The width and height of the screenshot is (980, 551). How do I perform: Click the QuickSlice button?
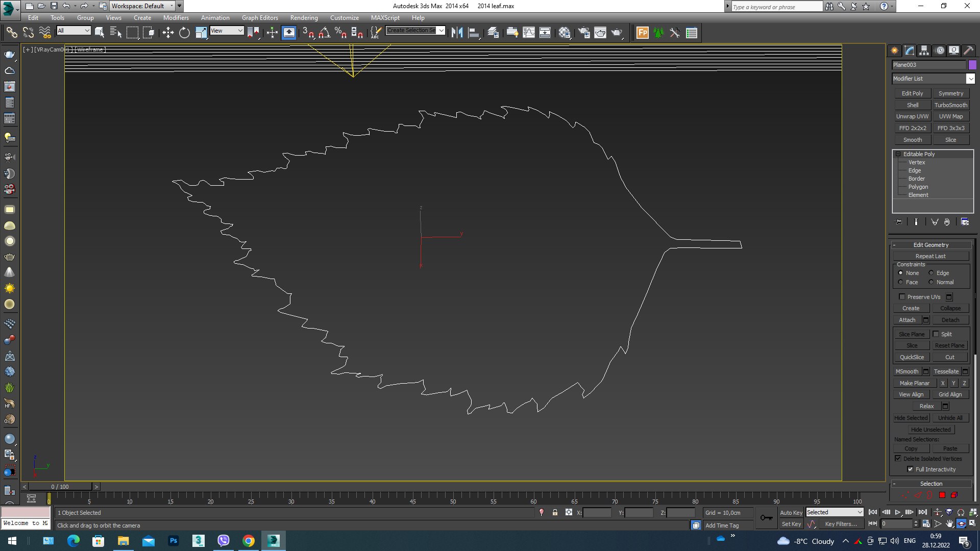click(912, 357)
